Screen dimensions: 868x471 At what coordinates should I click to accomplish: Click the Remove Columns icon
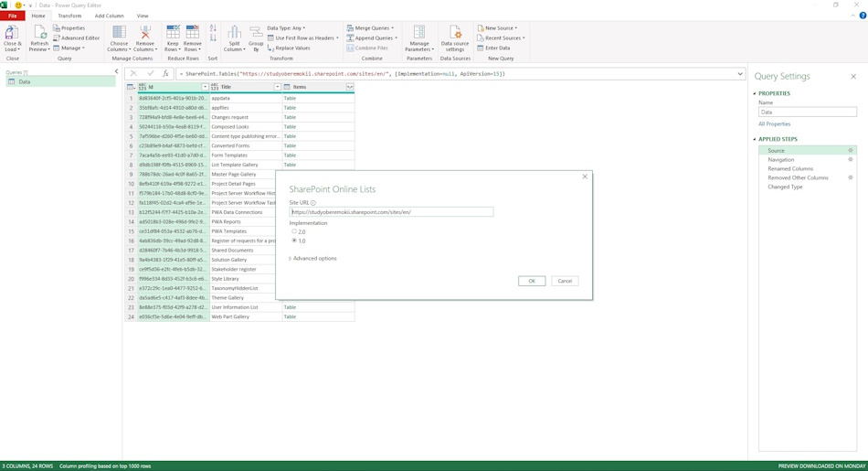point(145,32)
